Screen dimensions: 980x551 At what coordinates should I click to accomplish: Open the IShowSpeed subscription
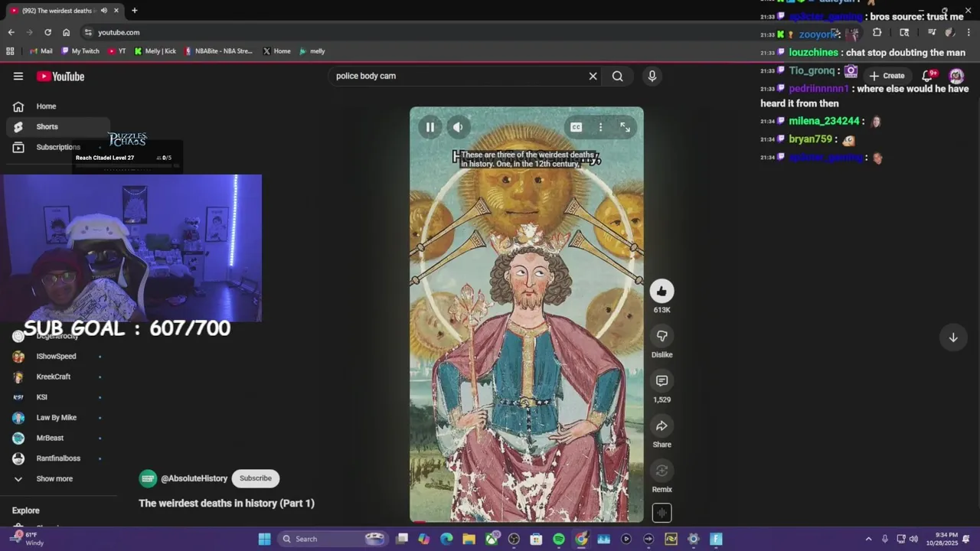57,357
